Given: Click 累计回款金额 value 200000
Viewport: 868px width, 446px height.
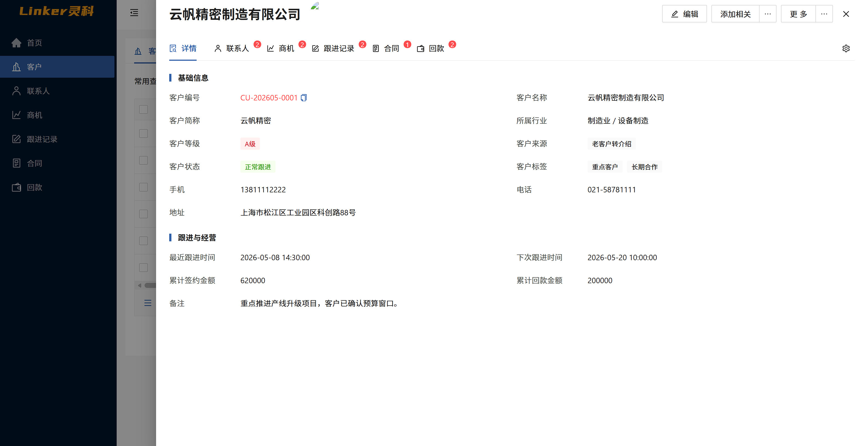Looking at the screenshot, I should tap(600, 280).
